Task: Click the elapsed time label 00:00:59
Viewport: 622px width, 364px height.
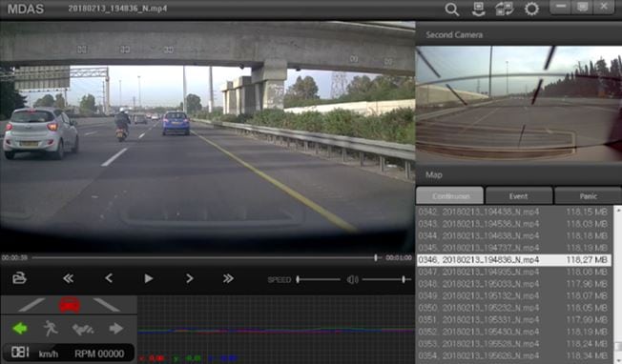Action: 14,258
